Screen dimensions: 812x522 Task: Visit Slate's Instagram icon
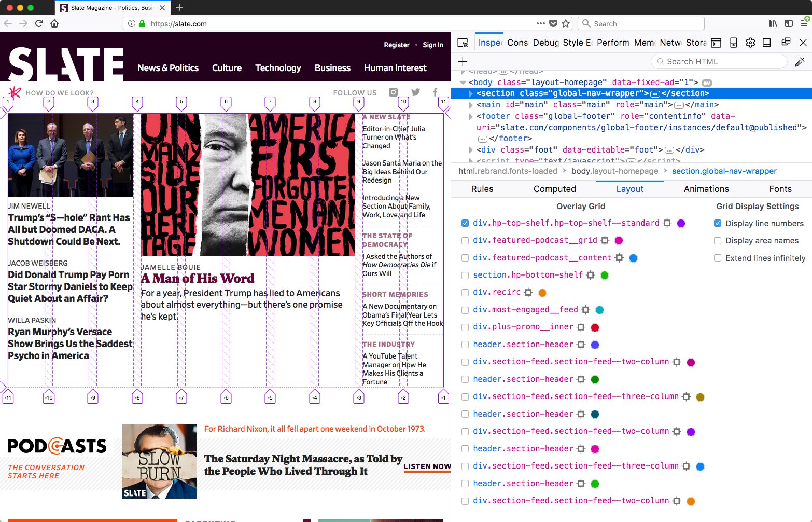(394, 92)
